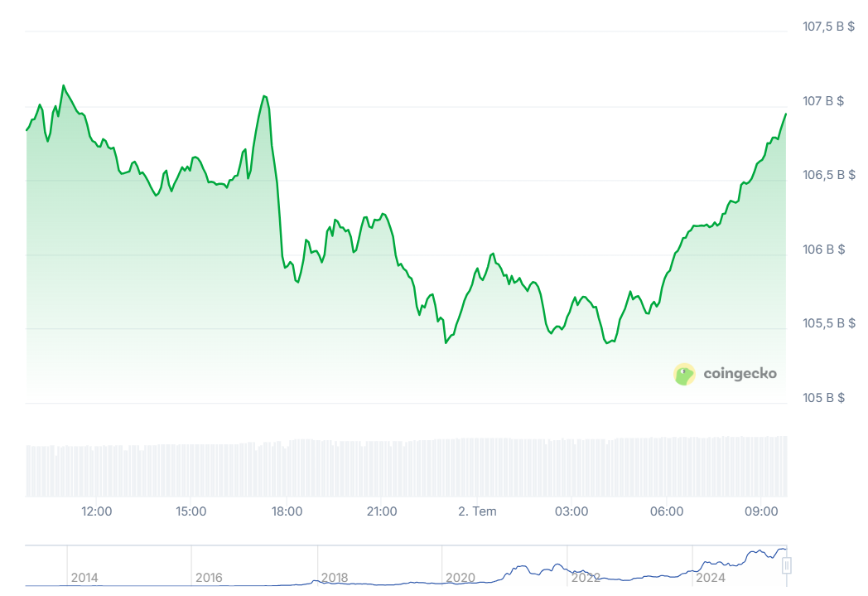
Task: Click 2014 on the navigator timeline
Action: (84, 578)
